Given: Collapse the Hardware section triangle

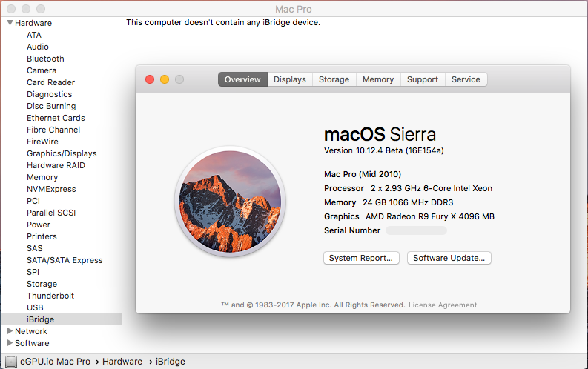Looking at the screenshot, I should click(10, 23).
